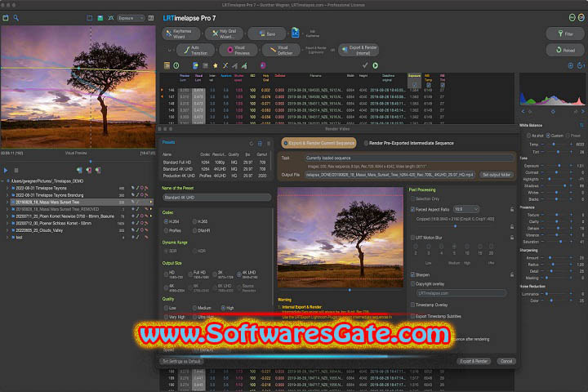Expand the 2022-08-31 Timelapse Tayrona folder

click(x=7, y=189)
